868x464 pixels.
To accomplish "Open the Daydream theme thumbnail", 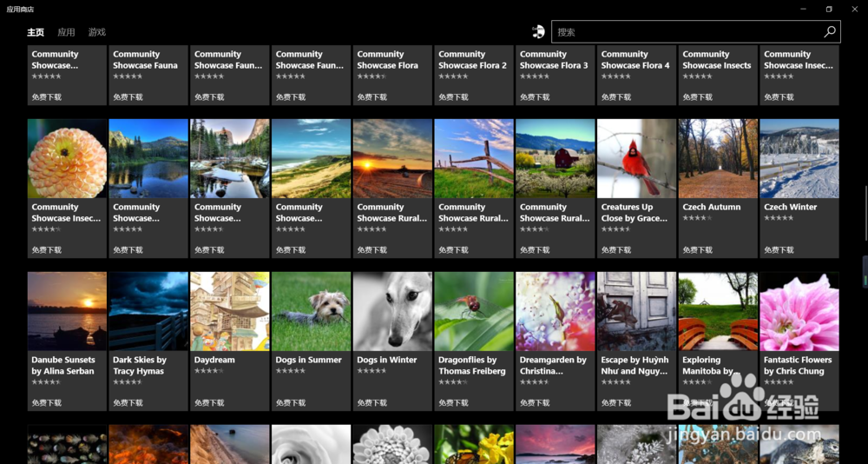I will 230,312.
